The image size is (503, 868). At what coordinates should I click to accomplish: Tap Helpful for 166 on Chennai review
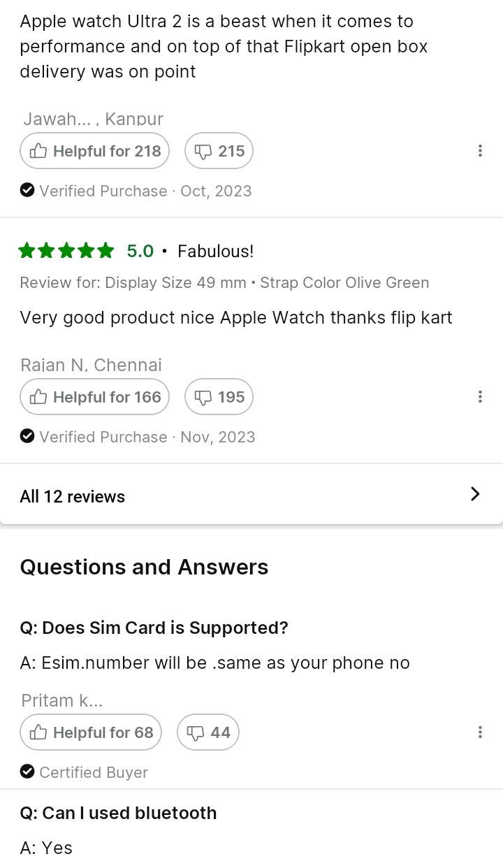94,397
